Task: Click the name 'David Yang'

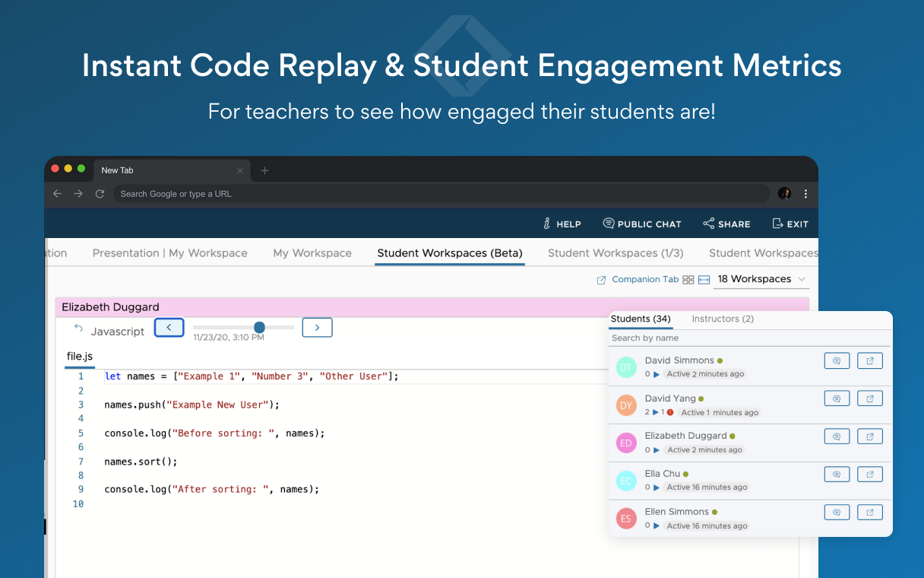Action: 670,399
